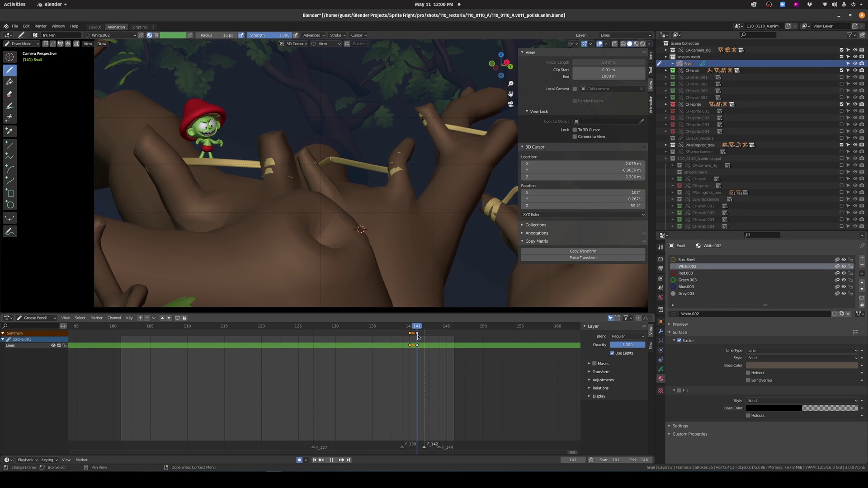Click the Paste Transform button

pos(583,258)
